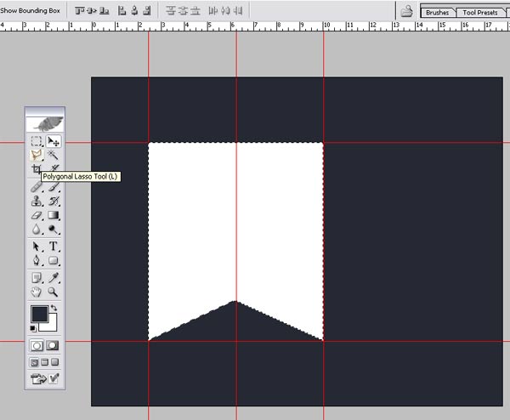Swap foreground and background colors
The width and height of the screenshot is (510, 420).
pyautogui.click(x=54, y=308)
